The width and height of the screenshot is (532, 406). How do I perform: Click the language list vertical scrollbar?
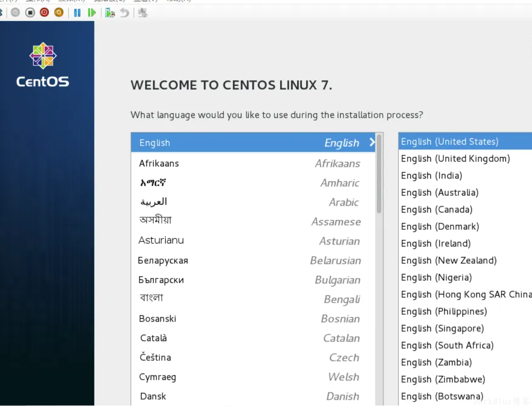point(379,175)
